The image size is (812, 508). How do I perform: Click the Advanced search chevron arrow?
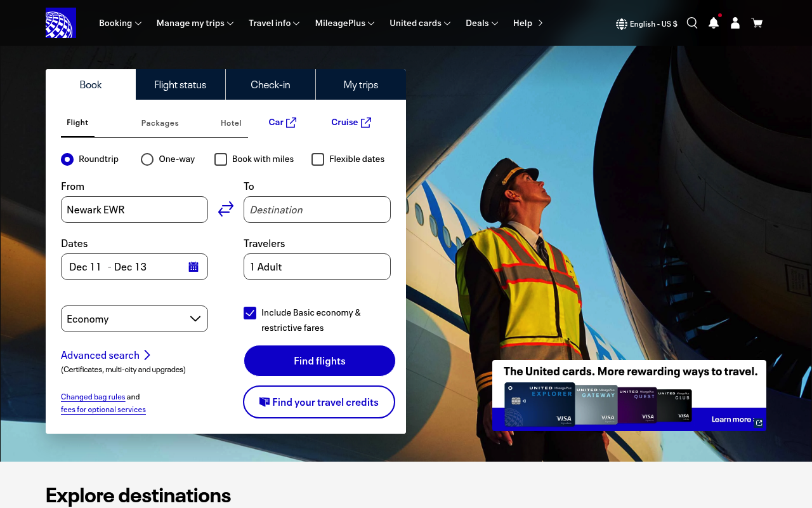click(147, 355)
